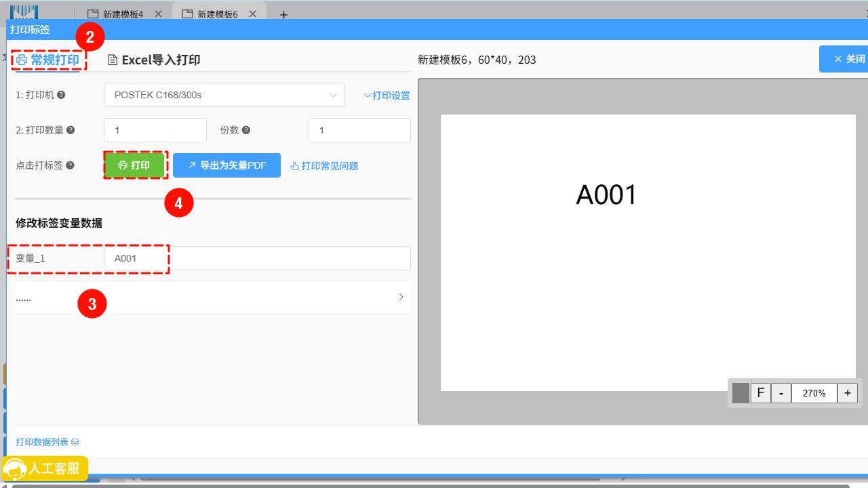Click the help icon next to 份数
Viewport: 868px width, 488px height.
pos(246,130)
